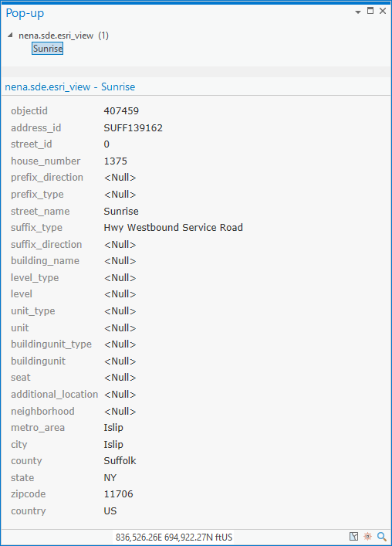Click the select feature icon in status bar
Viewport: 392px width, 546px height.
[353, 537]
